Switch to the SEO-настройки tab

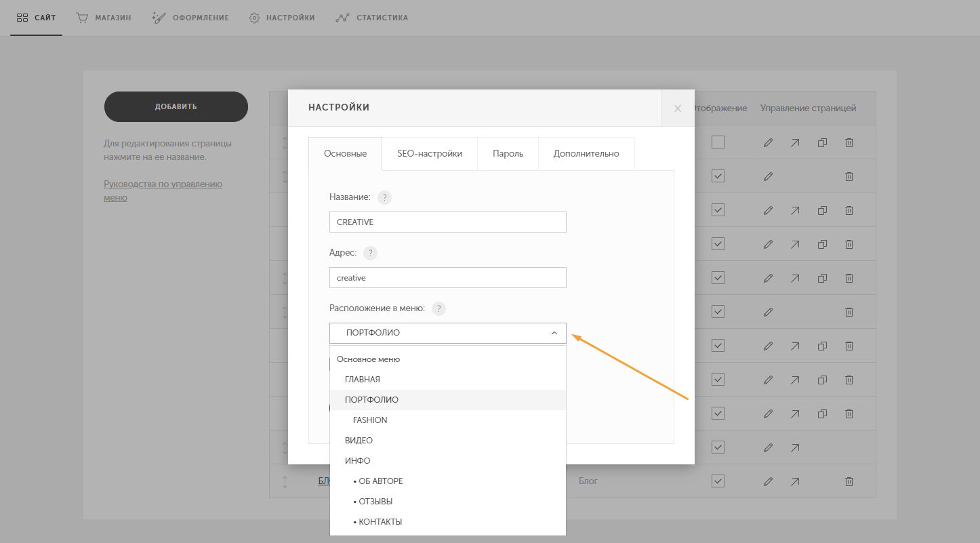click(x=430, y=154)
